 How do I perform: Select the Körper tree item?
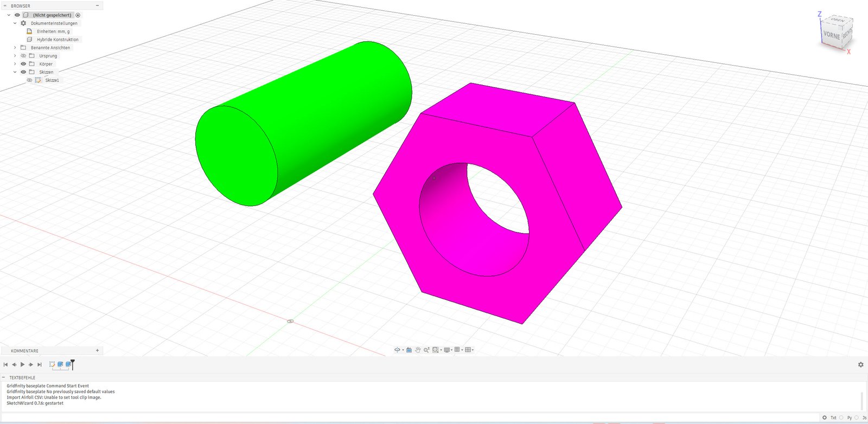click(x=46, y=64)
